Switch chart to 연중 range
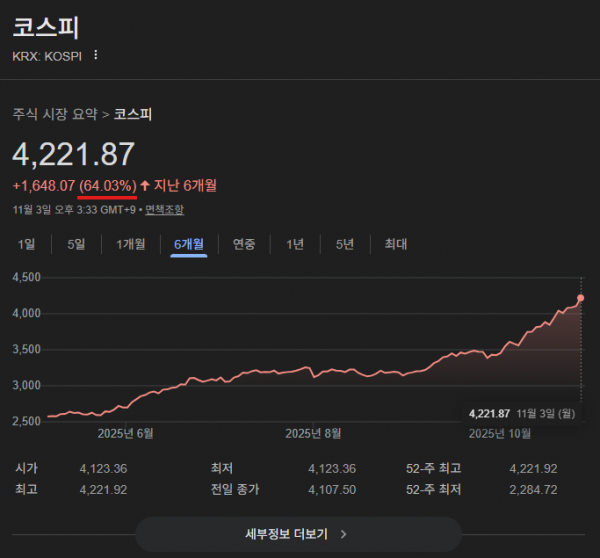Screen dimensions: 600x558 point(244,244)
